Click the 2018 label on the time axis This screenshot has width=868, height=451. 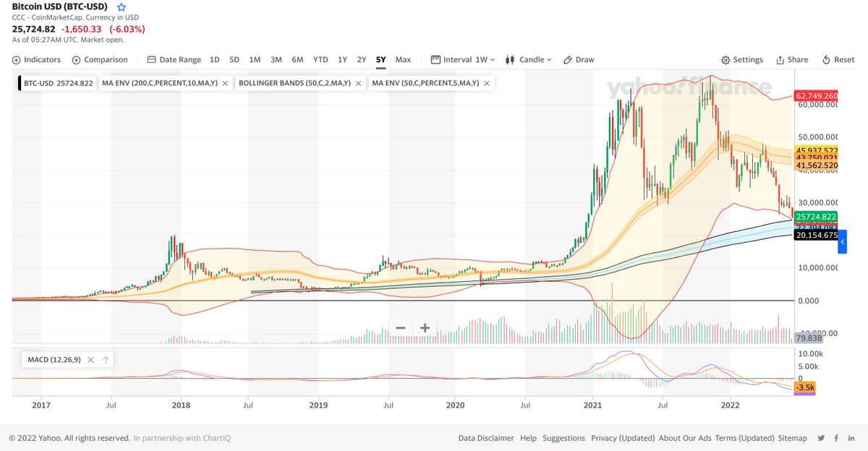[179, 406]
